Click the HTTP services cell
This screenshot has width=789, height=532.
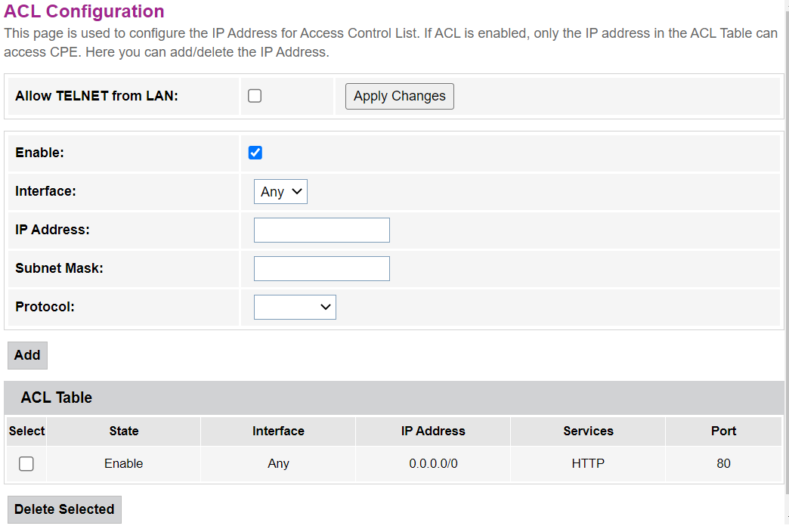click(588, 464)
